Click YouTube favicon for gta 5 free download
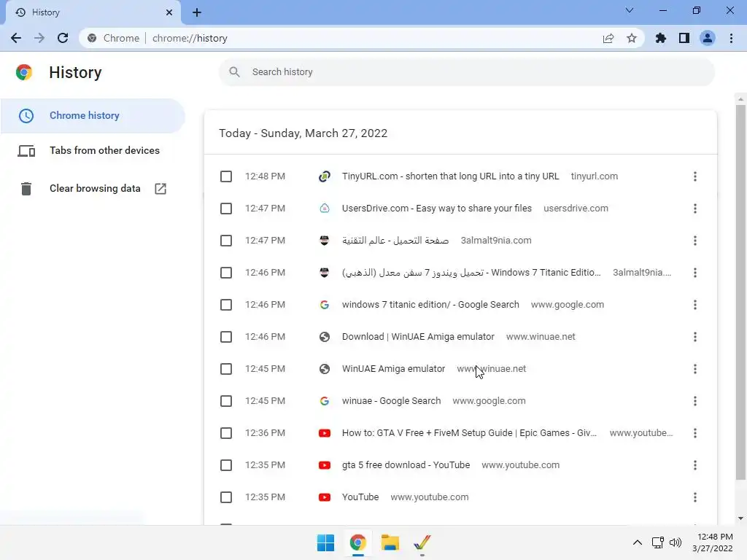This screenshot has height=560, width=747. pos(325,465)
